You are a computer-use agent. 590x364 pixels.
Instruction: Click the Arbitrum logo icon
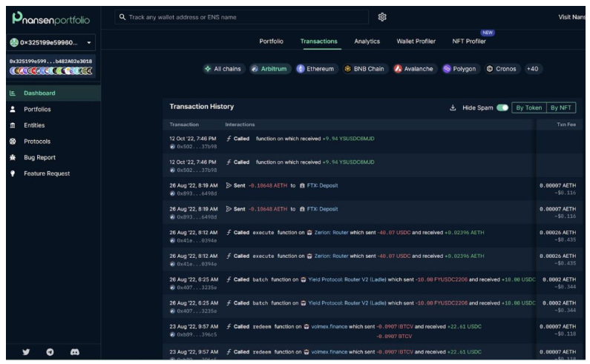255,69
